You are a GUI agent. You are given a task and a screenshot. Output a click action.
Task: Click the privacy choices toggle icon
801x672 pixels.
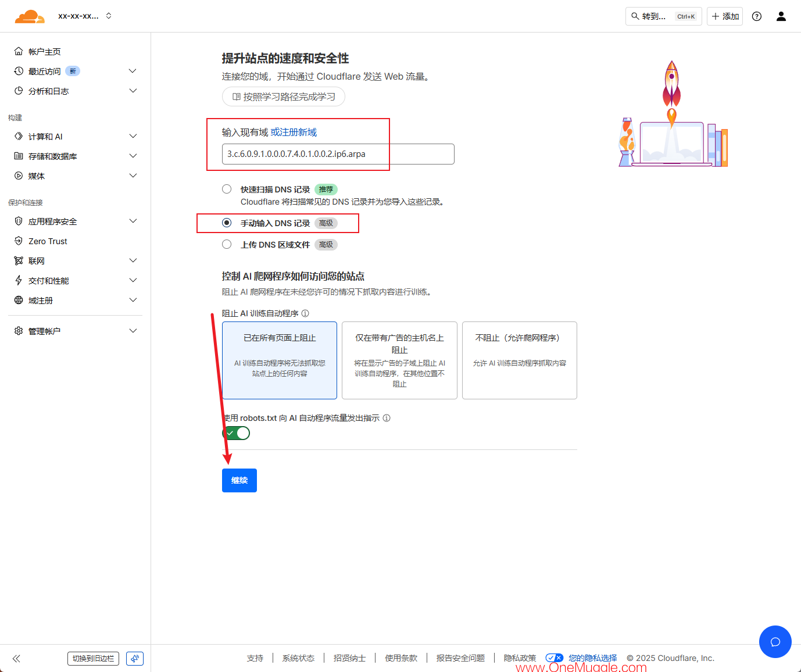pos(555,658)
